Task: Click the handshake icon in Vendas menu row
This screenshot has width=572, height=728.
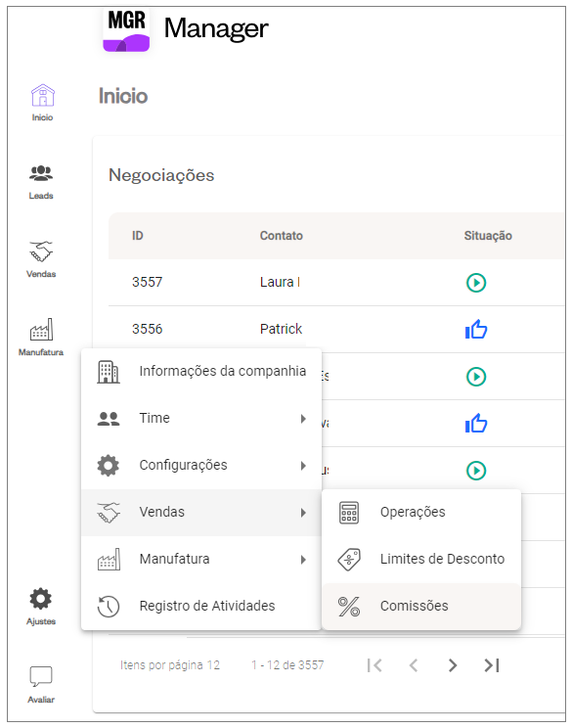Action: [109, 512]
